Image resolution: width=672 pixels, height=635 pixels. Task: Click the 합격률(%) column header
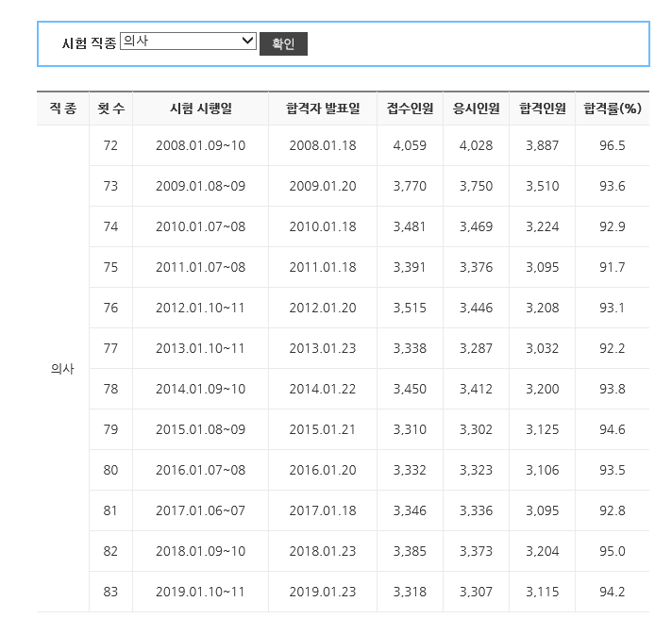[613, 109]
